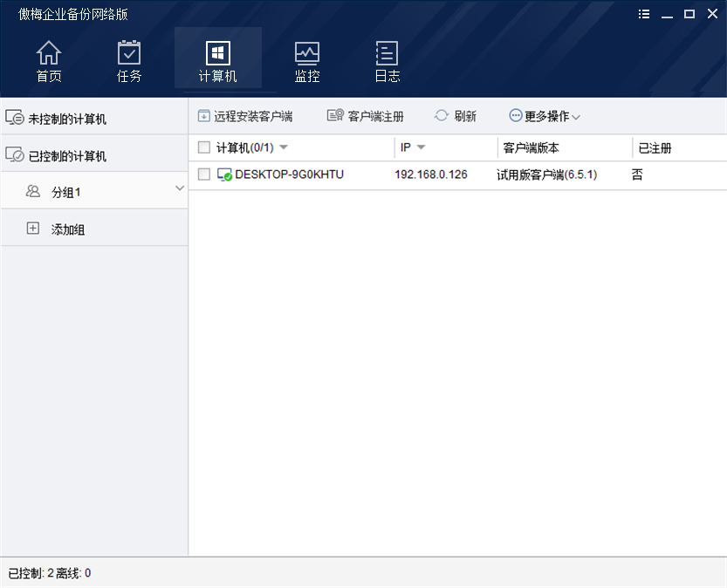This screenshot has height=588, width=727.
Task: Close the 傲梅企业备份网络版 window
Action: 713,13
